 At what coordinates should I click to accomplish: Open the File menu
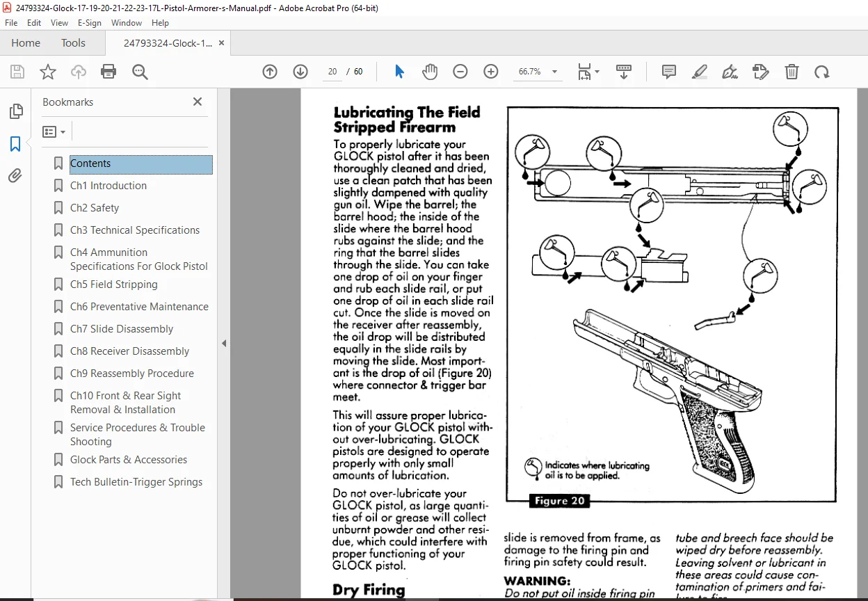point(11,23)
